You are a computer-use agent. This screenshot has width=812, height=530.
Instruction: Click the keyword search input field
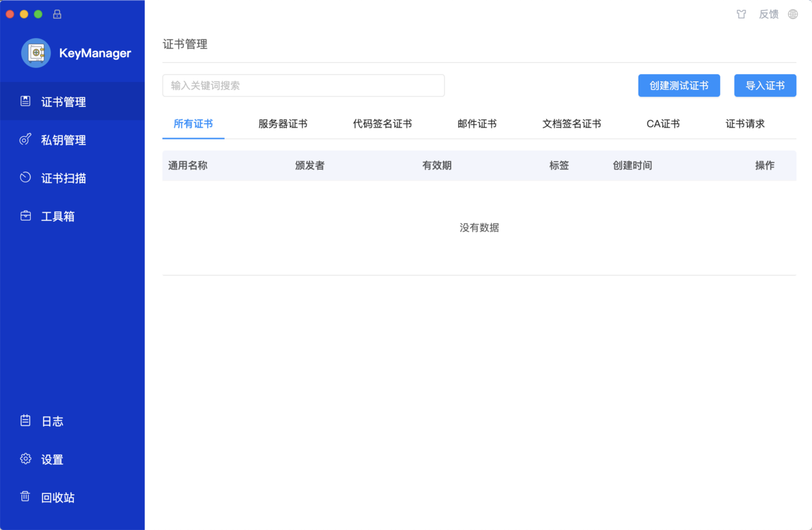303,85
